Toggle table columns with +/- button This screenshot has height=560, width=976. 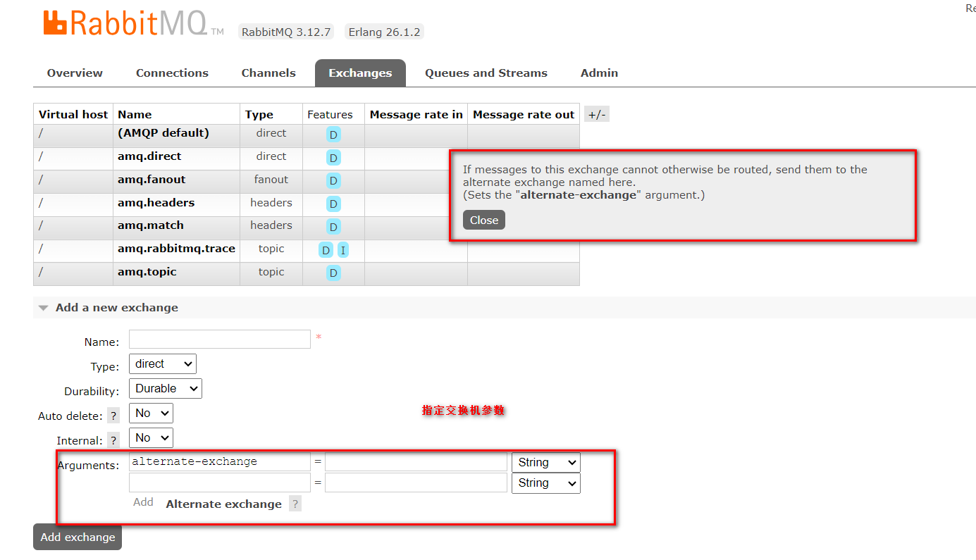tap(596, 115)
